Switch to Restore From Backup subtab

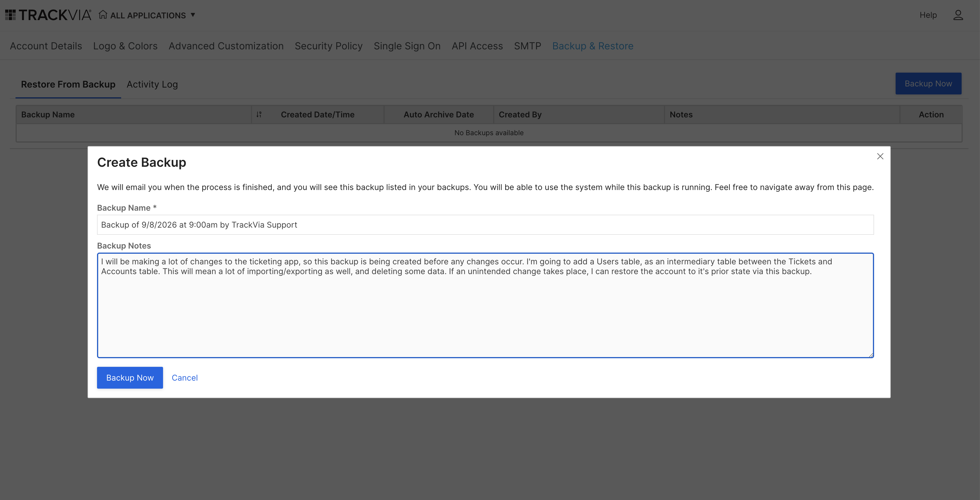68,84
